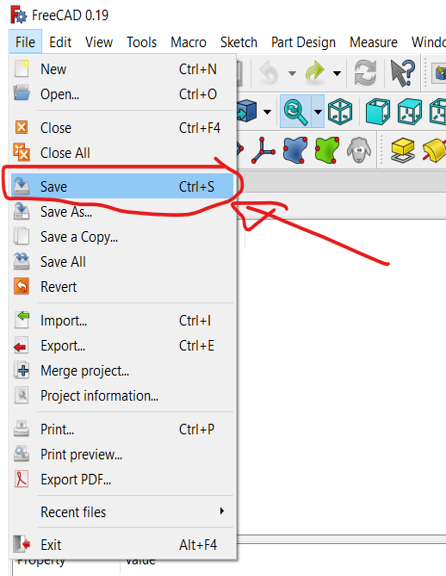Select the front view cyan cube icon

click(x=378, y=111)
